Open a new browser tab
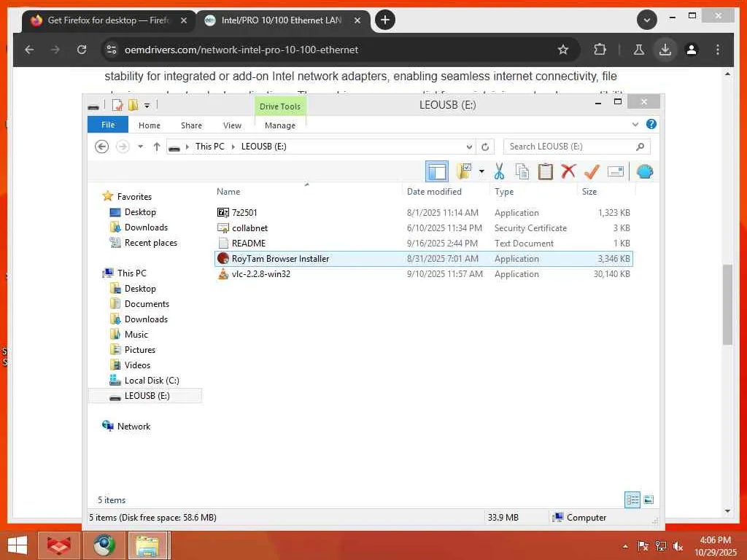Image resolution: width=747 pixels, height=560 pixels. point(385,20)
